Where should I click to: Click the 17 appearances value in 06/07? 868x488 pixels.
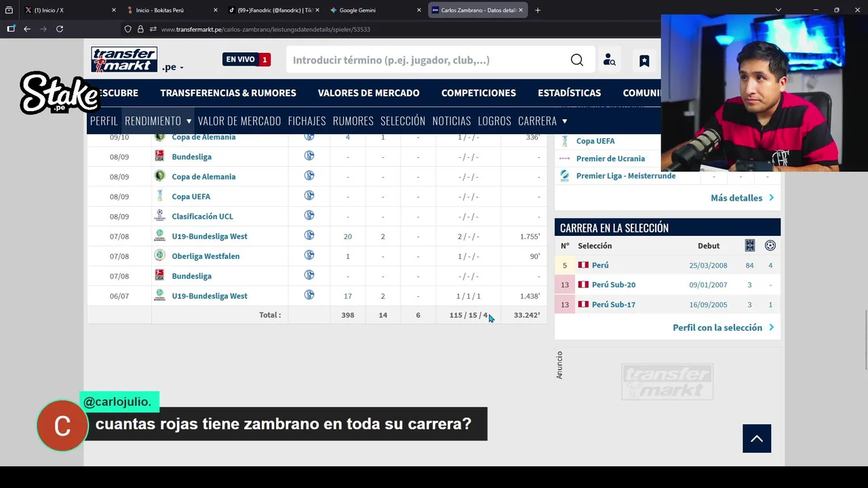(348, 296)
